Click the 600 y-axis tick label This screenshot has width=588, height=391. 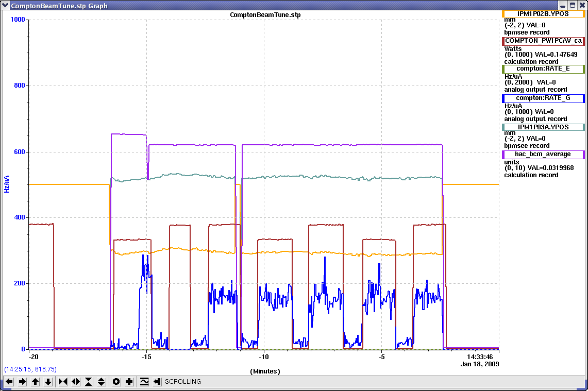(20, 152)
